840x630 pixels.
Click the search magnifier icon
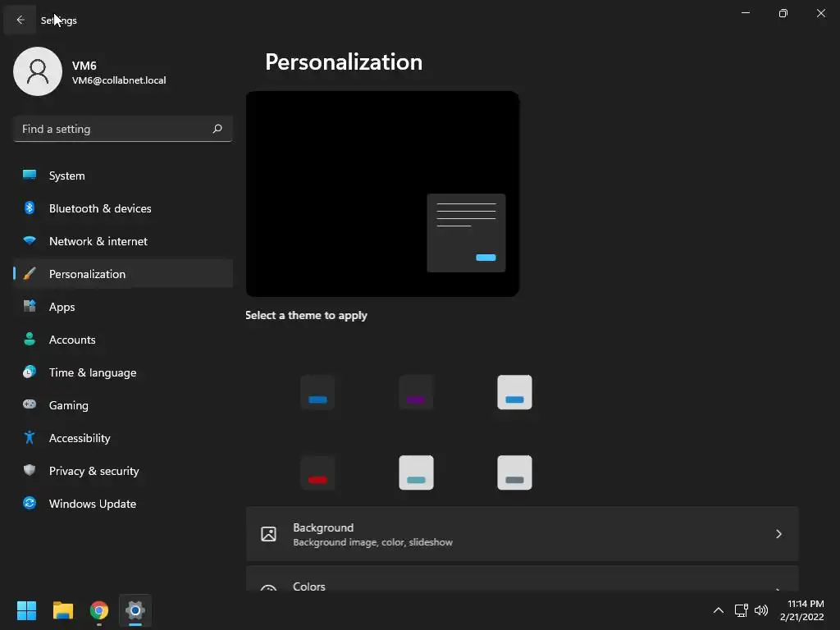coord(217,129)
